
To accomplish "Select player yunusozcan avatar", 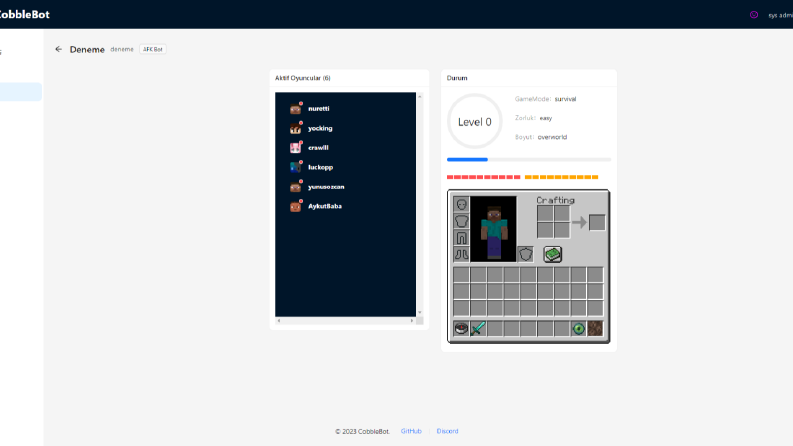I will (295, 187).
